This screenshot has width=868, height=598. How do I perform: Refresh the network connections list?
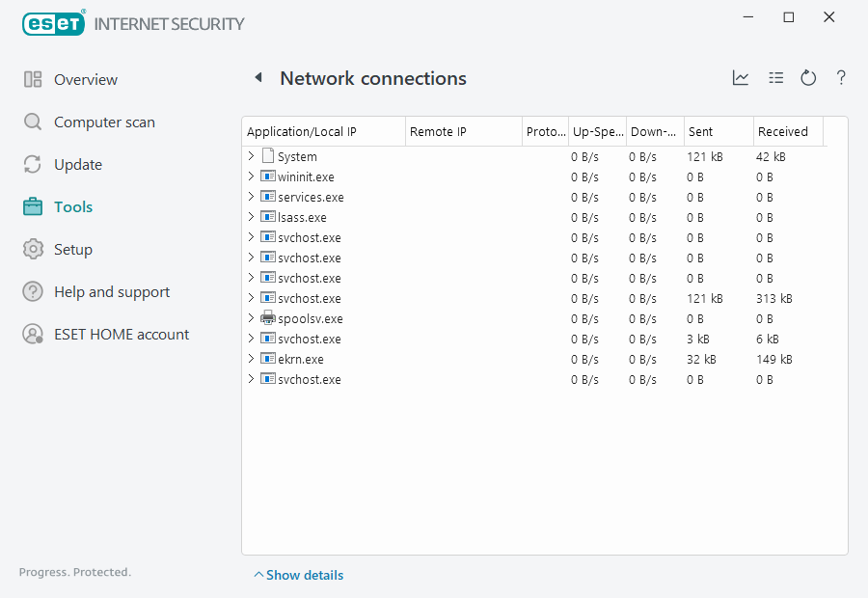point(808,78)
